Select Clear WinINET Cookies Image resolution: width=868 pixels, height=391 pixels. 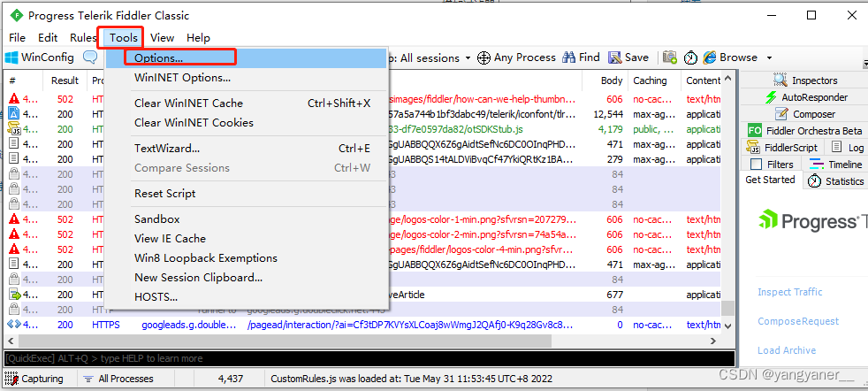click(246, 122)
